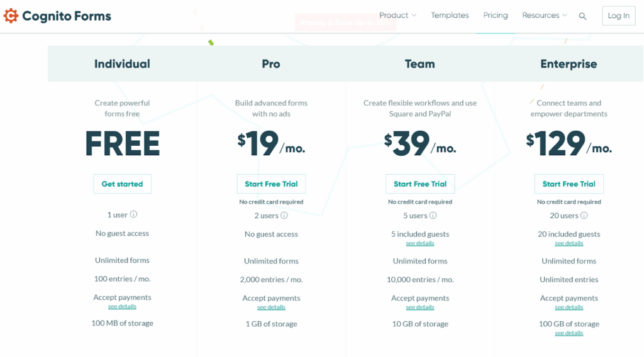Click Get started for Individual plan
Screen dimensions: 644x357
click(x=122, y=184)
